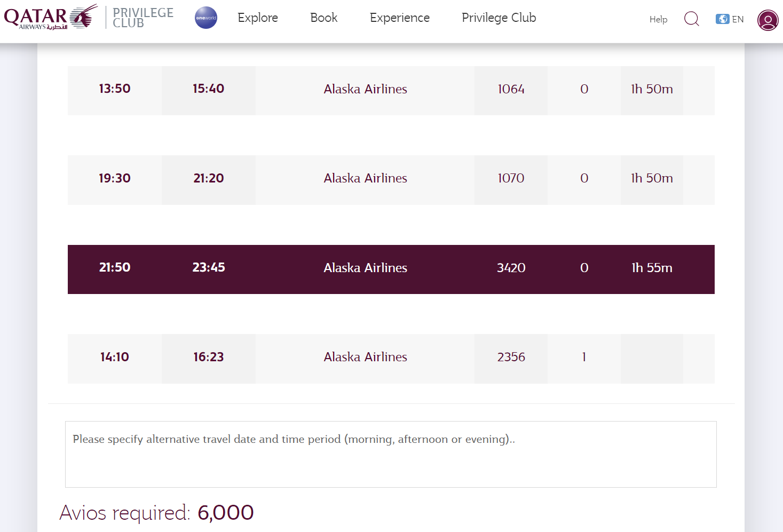The image size is (783, 532).
Task: Select the 13:50 Alaska Airlines flight 1064
Action: click(391, 91)
